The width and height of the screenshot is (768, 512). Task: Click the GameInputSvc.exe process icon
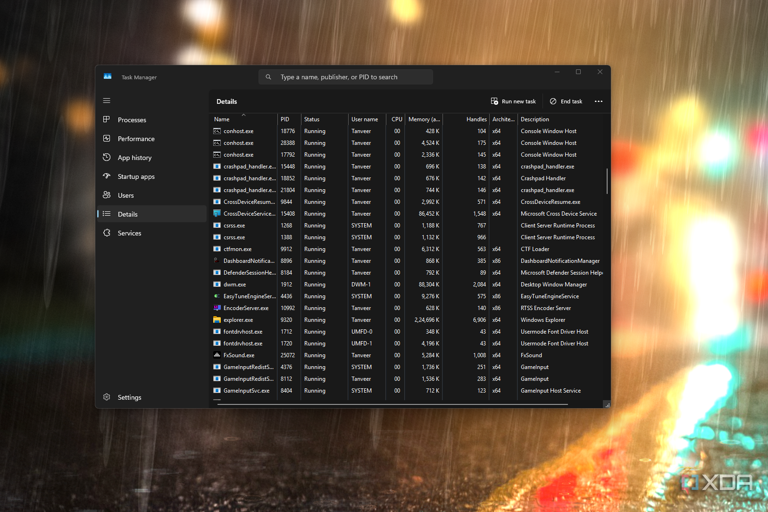click(216, 390)
